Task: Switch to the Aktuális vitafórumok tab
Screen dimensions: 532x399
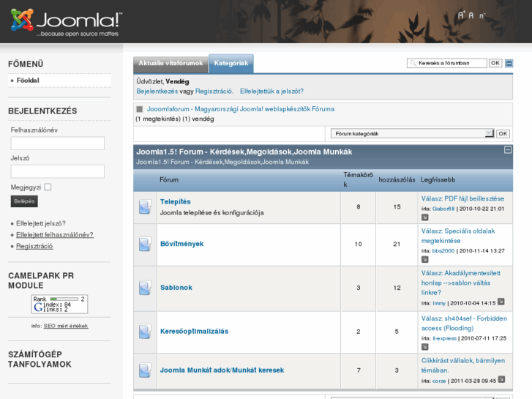Action: coord(171,64)
